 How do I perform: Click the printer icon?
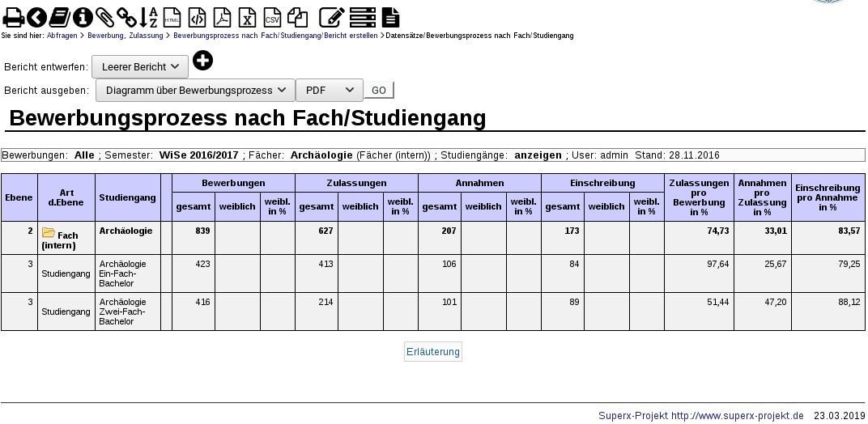coord(13,17)
